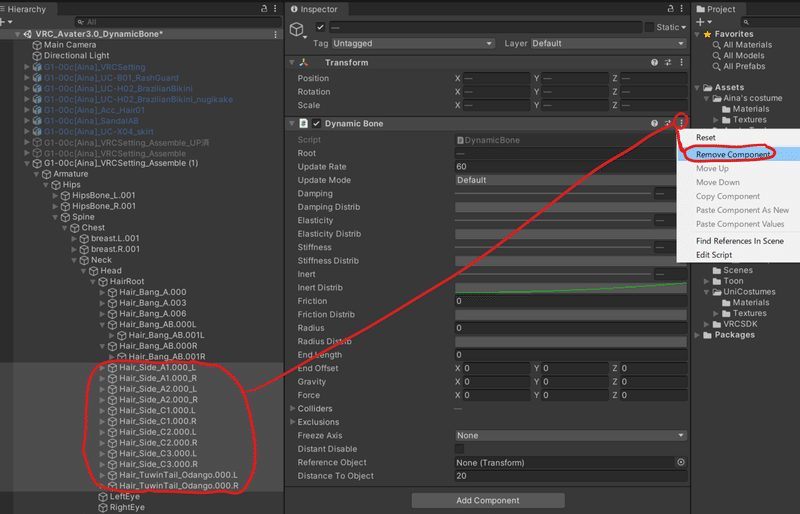Click the Assets folder icon in Project
Image resolution: width=800 pixels, height=514 pixels.
tap(707, 87)
